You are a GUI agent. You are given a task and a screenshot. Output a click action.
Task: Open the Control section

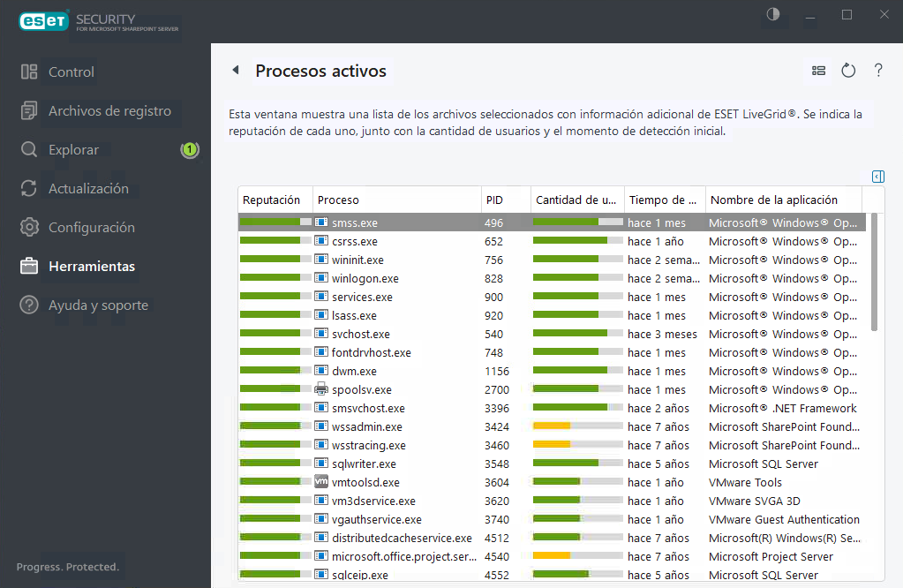71,72
